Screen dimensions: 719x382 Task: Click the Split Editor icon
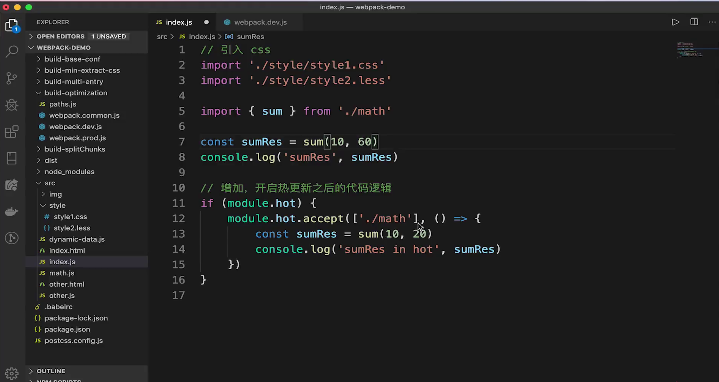(x=694, y=22)
